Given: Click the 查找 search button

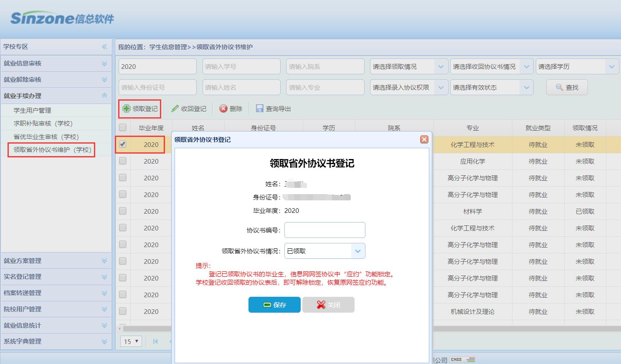Looking at the screenshot, I should click(567, 87).
